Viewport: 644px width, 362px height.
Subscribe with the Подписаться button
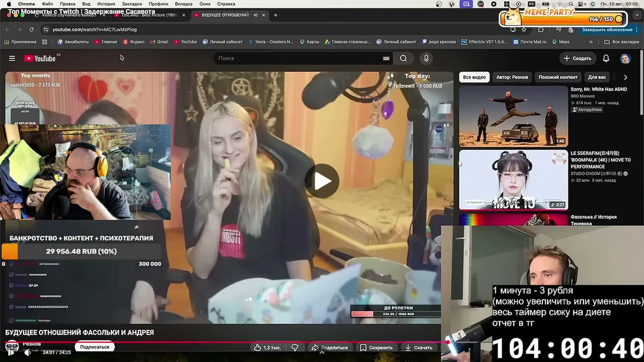[95, 347]
